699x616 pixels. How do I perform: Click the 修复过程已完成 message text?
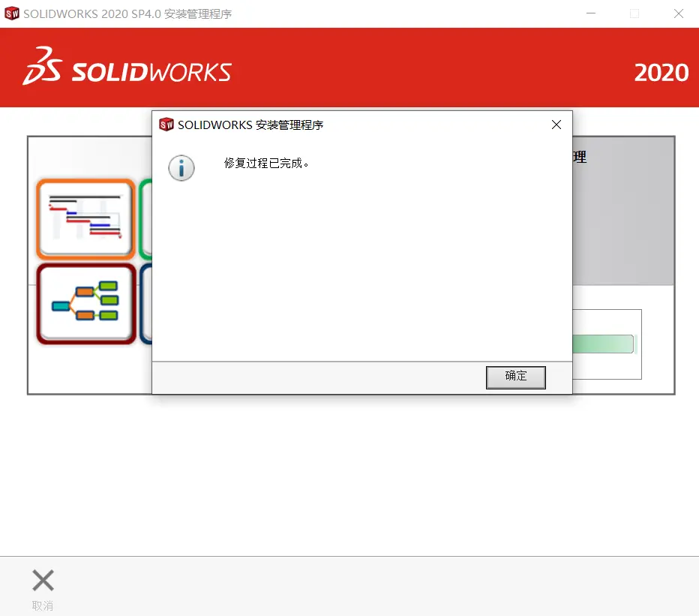(x=266, y=164)
